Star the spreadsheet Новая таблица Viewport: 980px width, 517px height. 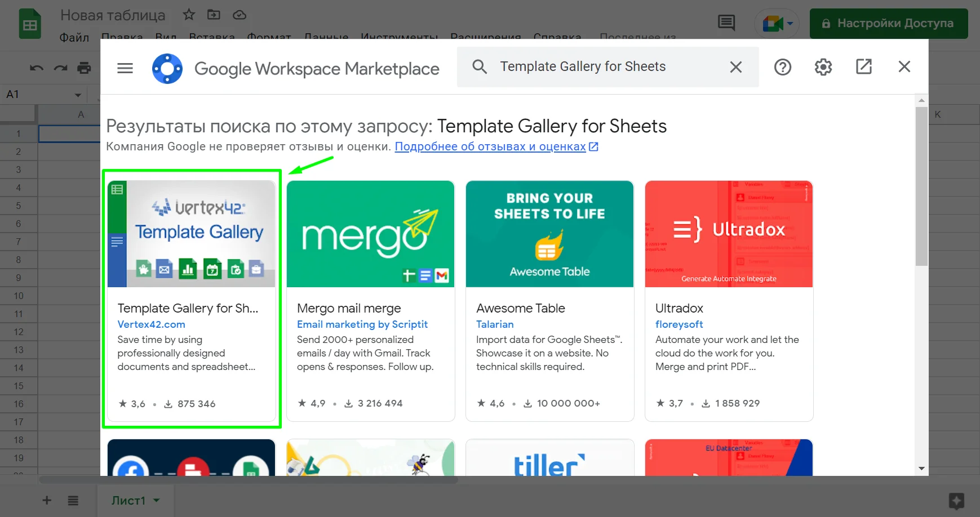(189, 15)
